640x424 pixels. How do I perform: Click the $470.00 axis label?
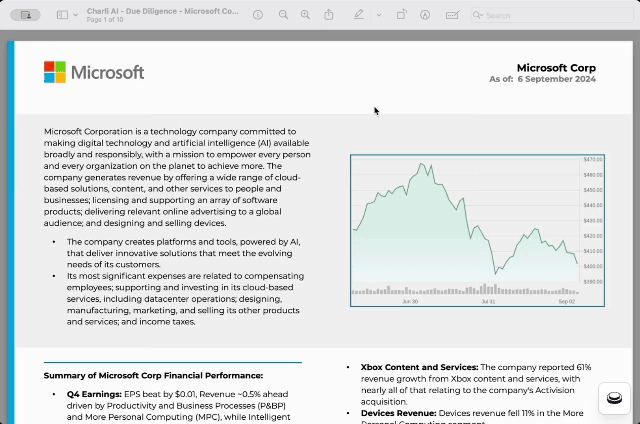tap(593, 160)
